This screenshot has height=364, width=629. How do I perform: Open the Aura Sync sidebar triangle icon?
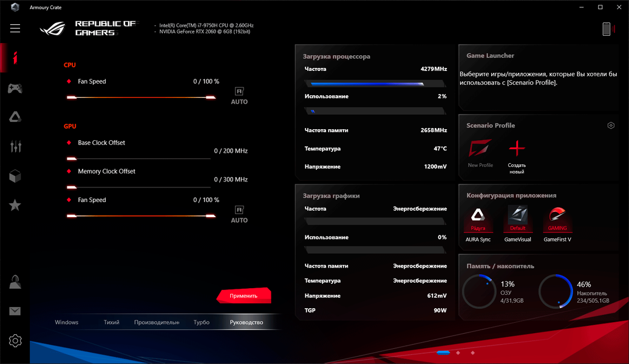click(15, 117)
